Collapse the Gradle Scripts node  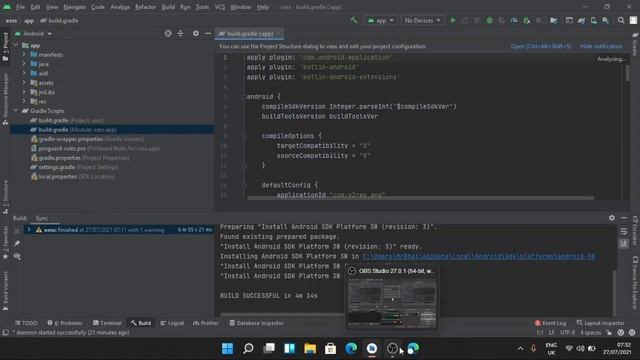click(x=16, y=111)
